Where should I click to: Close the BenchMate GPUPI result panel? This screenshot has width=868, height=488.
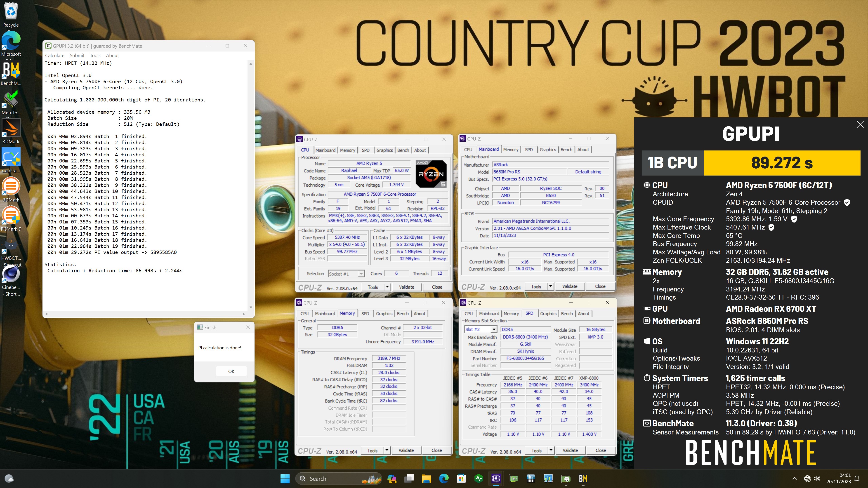pos(860,124)
